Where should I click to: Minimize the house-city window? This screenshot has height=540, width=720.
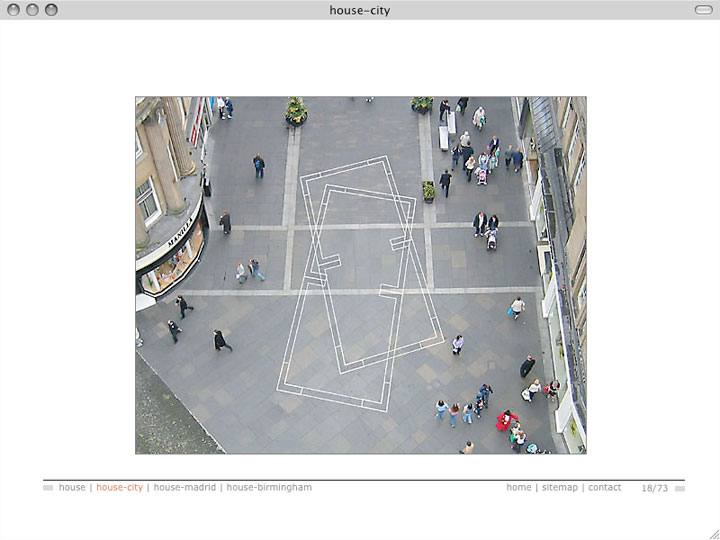32,10
